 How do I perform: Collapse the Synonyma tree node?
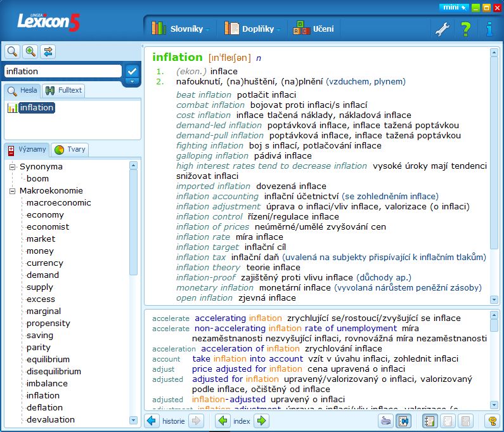[12, 167]
